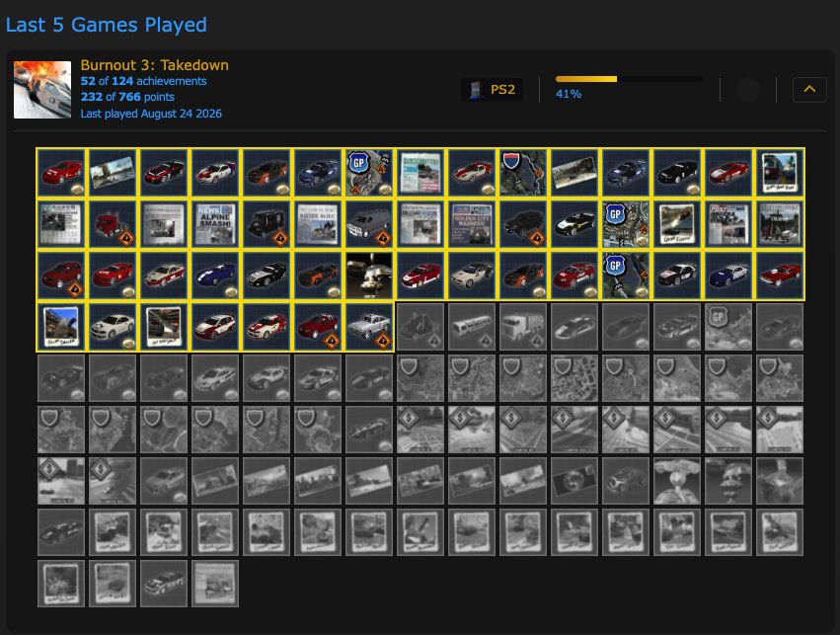Screen dimensions: 840x635
Task: Select the silver classic sedan crash badge
Action: point(369,327)
